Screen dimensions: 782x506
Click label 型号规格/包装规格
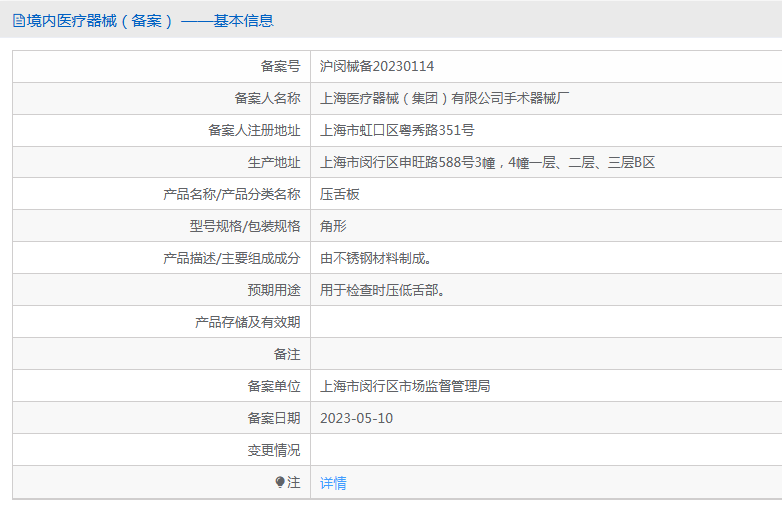[x=245, y=226]
